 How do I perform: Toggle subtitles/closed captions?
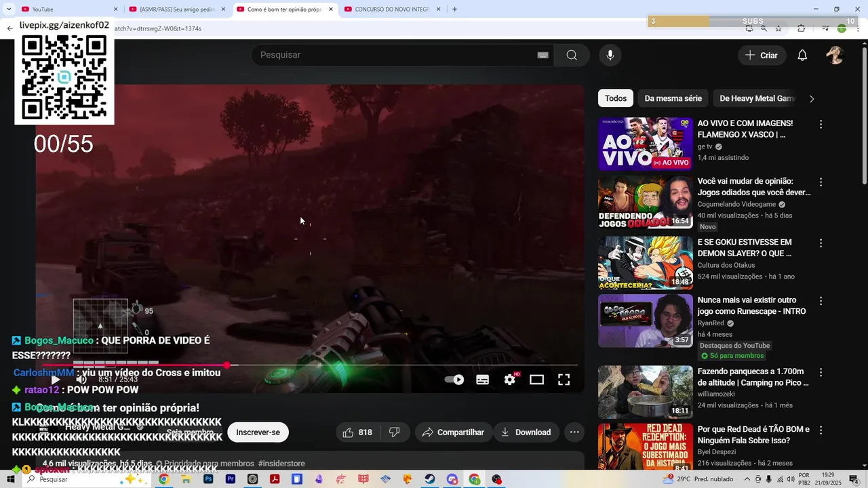tap(483, 380)
